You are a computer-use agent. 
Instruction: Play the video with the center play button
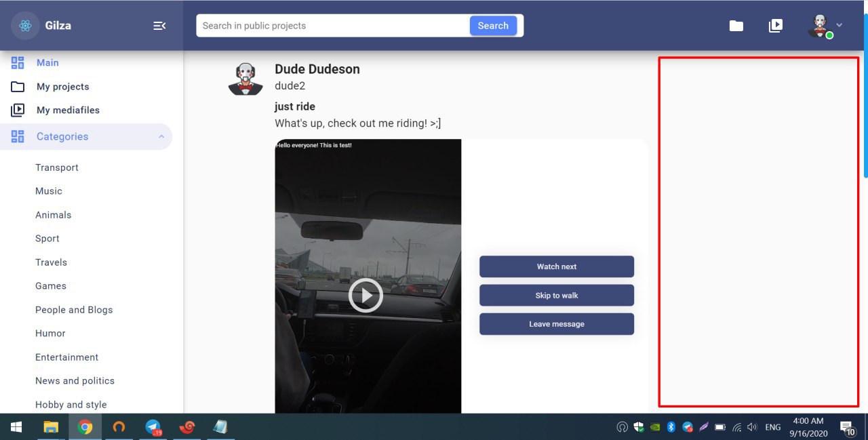tap(366, 296)
